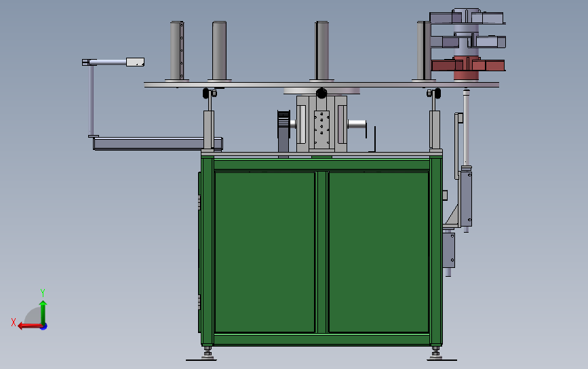
Task: Pick the leftmost vertical post with holes
Action: coord(176,51)
